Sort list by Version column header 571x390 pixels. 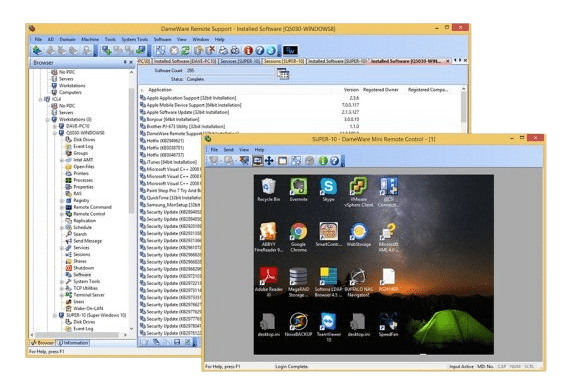(x=351, y=90)
